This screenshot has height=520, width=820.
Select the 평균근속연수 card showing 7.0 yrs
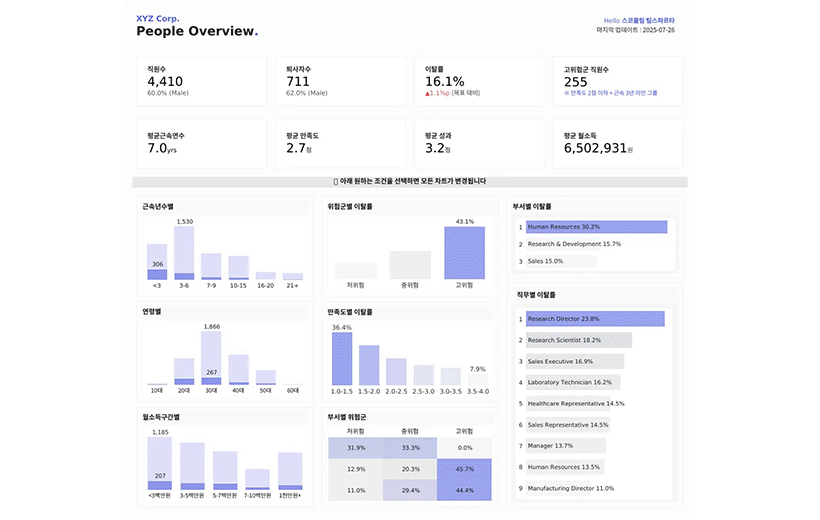pyautogui.click(x=201, y=143)
